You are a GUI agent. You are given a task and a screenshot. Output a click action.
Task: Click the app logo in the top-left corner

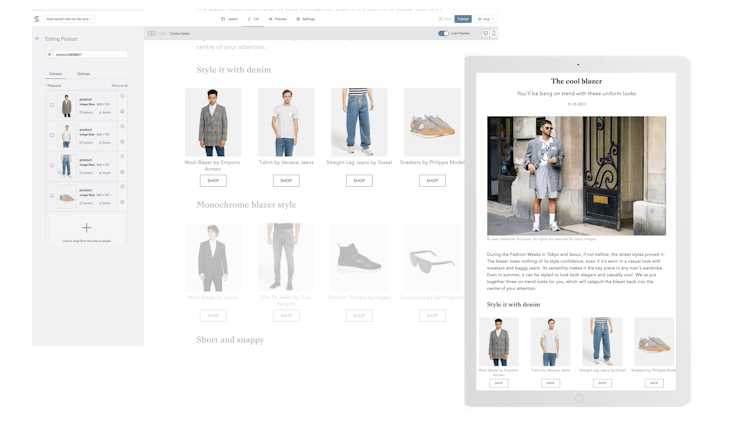point(37,18)
